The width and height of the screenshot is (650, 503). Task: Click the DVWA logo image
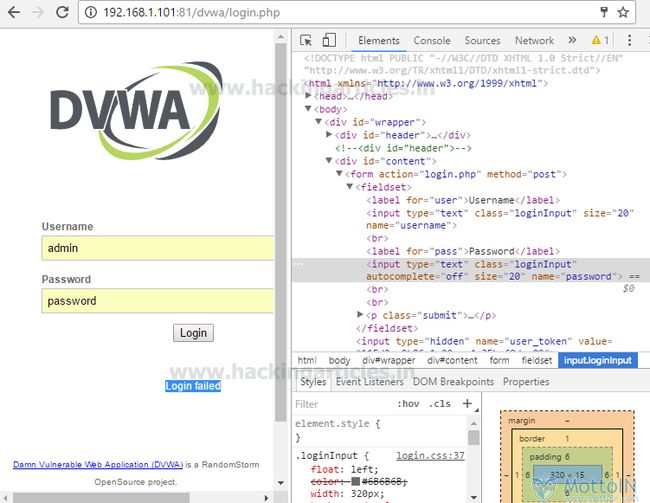click(136, 111)
